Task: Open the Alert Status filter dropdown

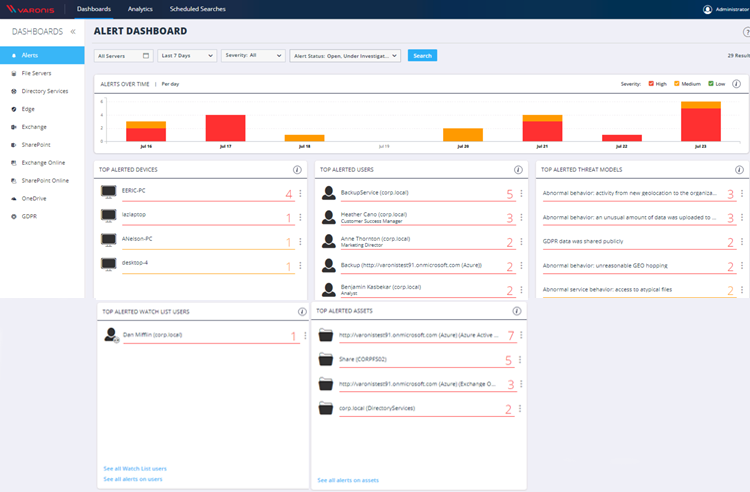Action: click(x=345, y=56)
